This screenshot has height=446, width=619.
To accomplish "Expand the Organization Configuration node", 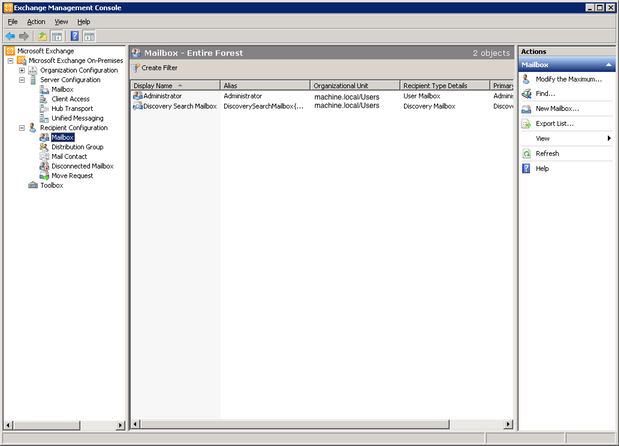I will (22, 70).
